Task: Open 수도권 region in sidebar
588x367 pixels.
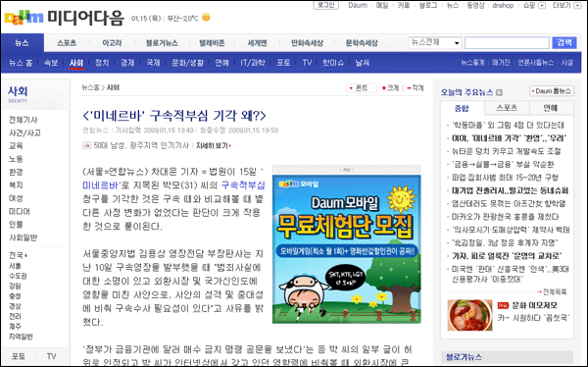Action: point(18,276)
